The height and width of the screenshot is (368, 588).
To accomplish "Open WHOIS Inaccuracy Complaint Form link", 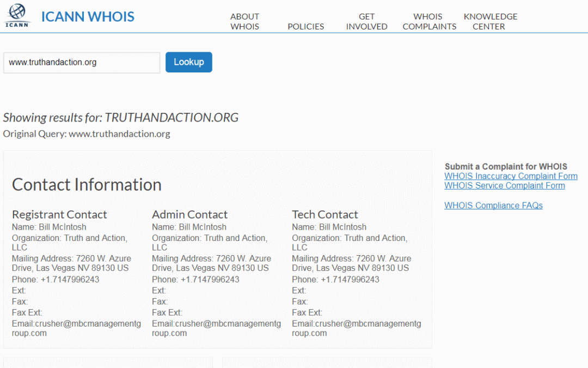I will tap(511, 176).
